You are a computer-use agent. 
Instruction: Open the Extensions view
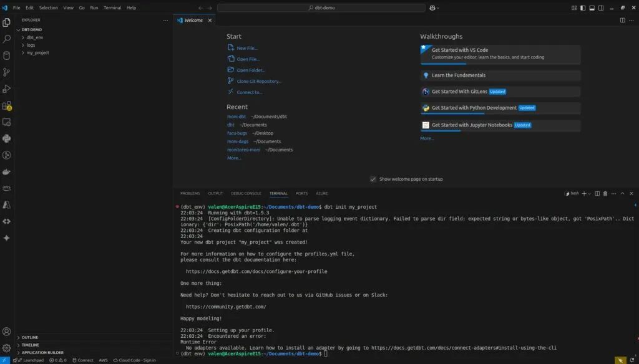pyautogui.click(x=6, y=105)
